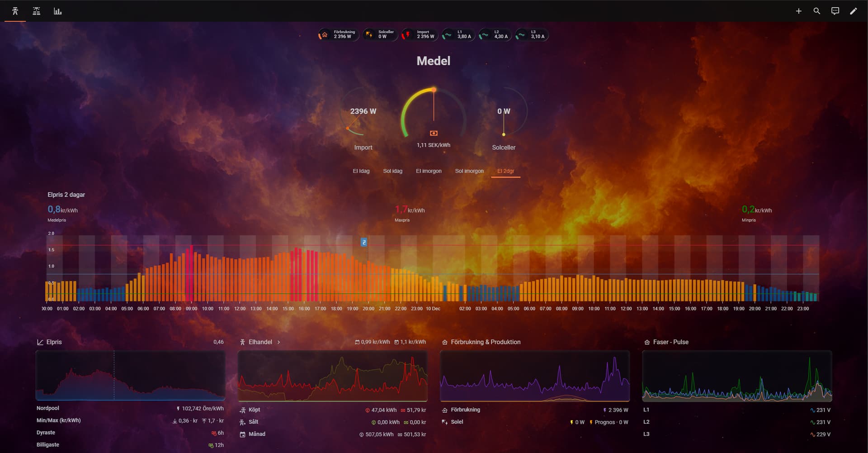Click the Faser - Pulse home icon
Screen dimensions: 868x453
click(647, 342)
